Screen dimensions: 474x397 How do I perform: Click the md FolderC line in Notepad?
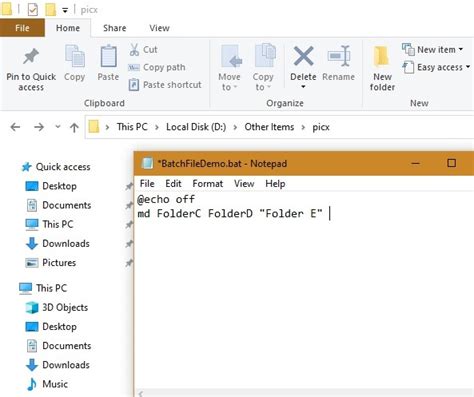[230, 213]
